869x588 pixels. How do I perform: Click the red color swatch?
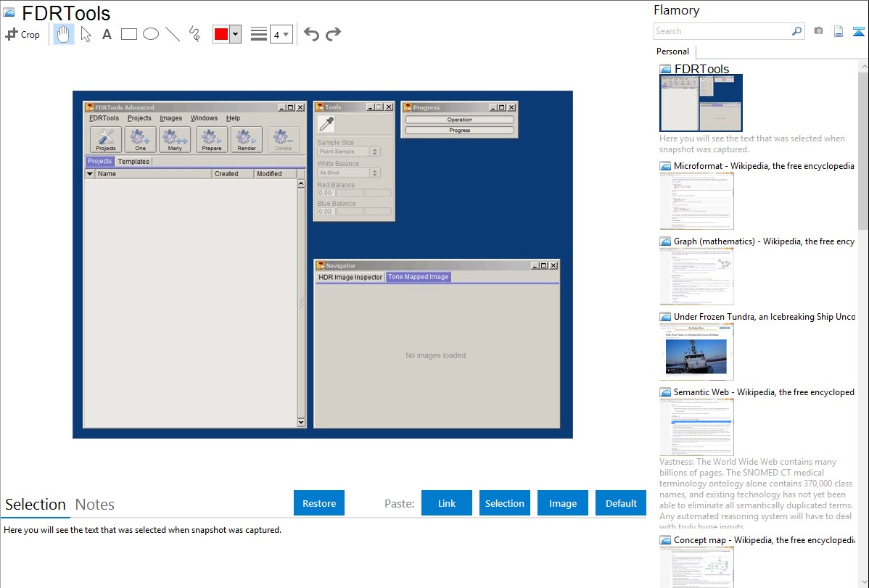221,34
